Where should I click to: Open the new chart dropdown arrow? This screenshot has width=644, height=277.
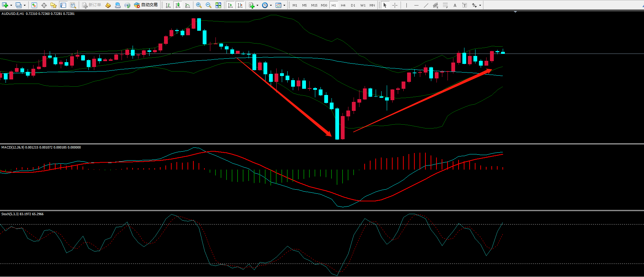(11, 5)
